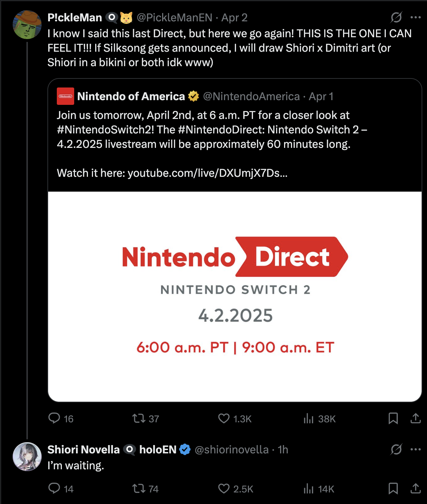Reply to PickleMan's tweet

pyautogui.click(x=54, y=418)
